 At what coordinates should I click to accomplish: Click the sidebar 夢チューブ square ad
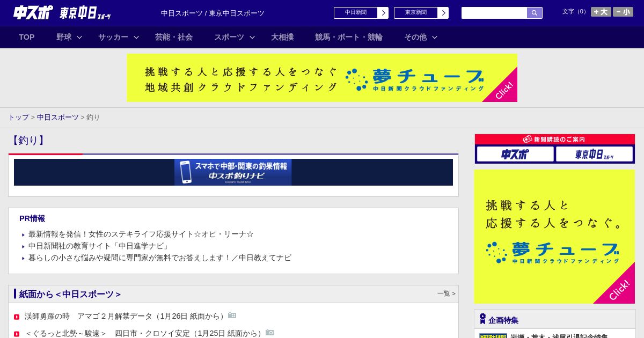pos(554,237)
